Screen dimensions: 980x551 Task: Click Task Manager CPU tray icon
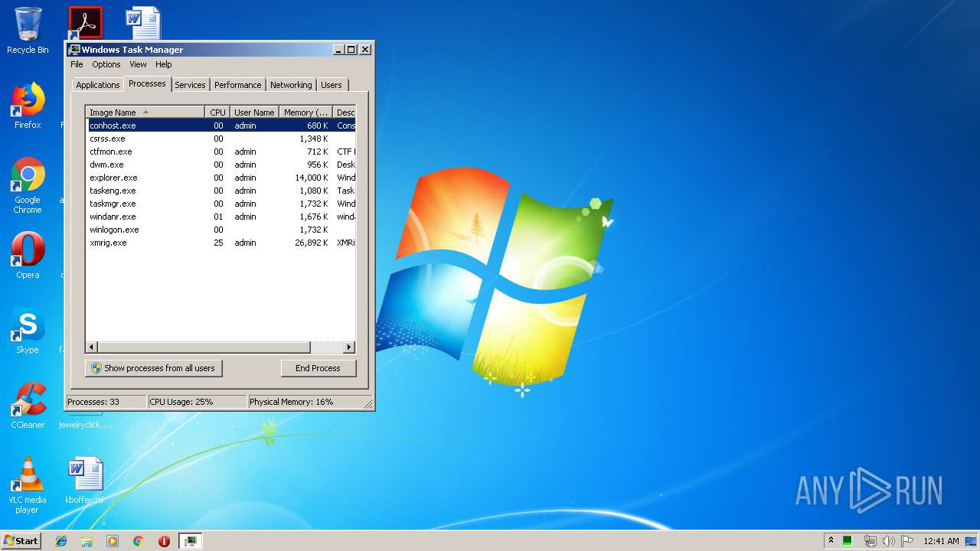pos(848,541)
